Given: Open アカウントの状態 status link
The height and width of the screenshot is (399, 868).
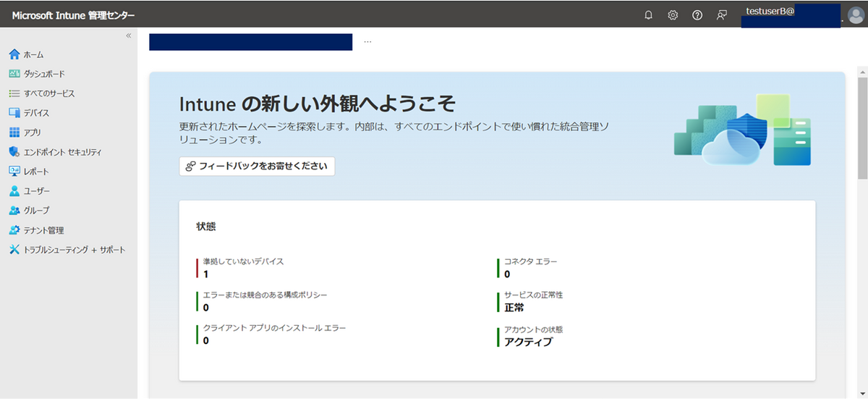Looking at the screenshot, I should point(533,329).
